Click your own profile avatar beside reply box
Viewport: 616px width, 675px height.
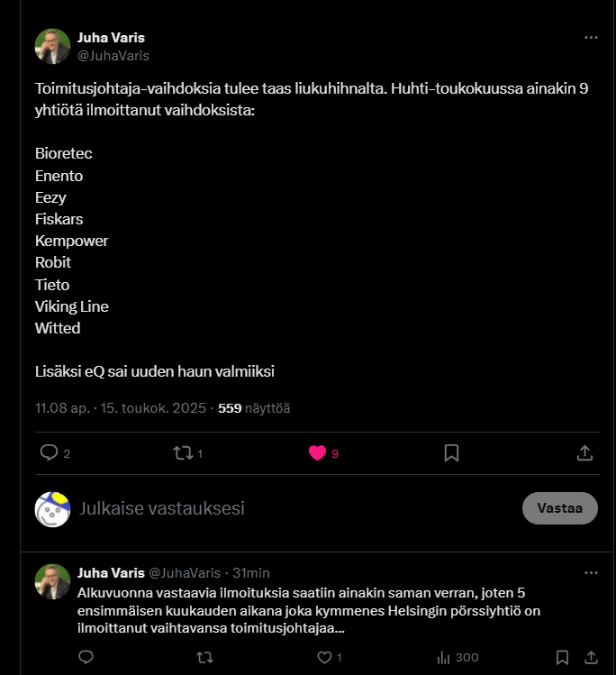click(52, 509)
